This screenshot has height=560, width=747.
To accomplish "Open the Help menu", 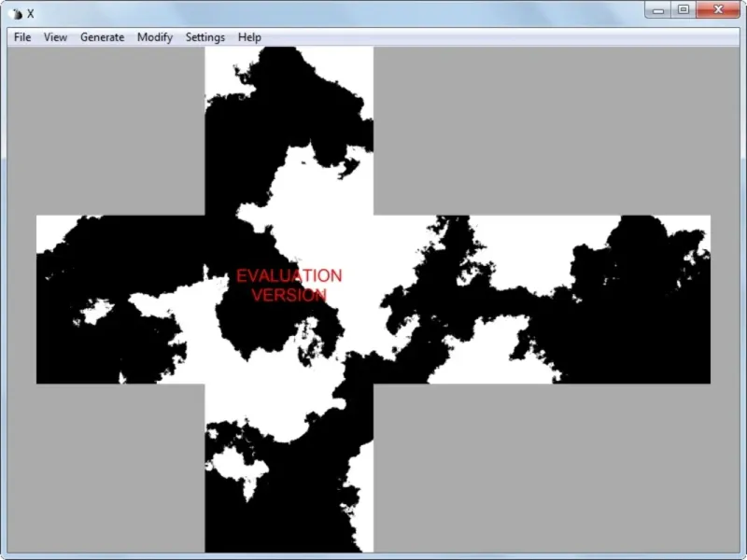I will (249, 37).
